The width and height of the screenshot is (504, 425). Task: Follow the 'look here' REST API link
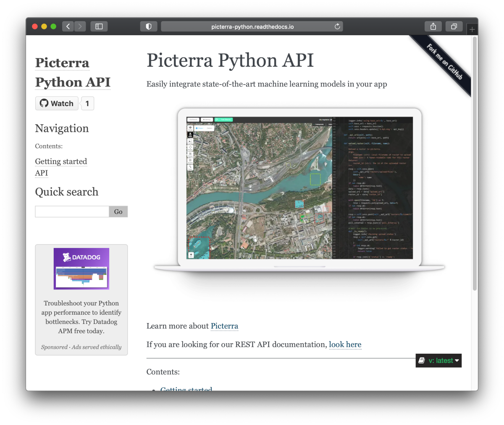tap(345, 344)
